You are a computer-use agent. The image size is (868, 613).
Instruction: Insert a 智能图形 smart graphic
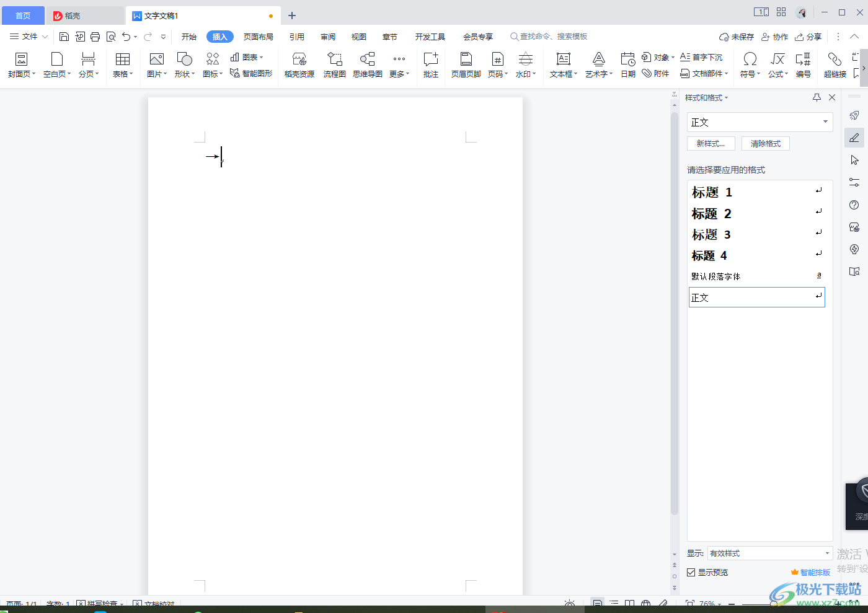251,73
